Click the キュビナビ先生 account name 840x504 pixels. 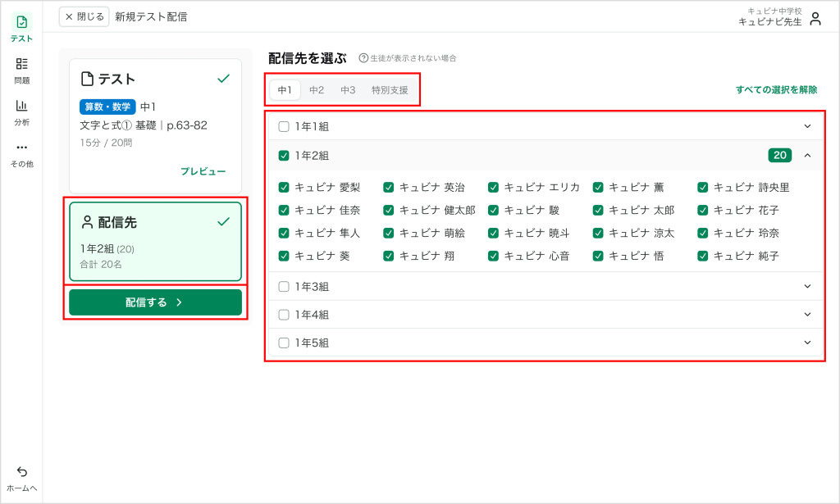click(x=769, y=22)
